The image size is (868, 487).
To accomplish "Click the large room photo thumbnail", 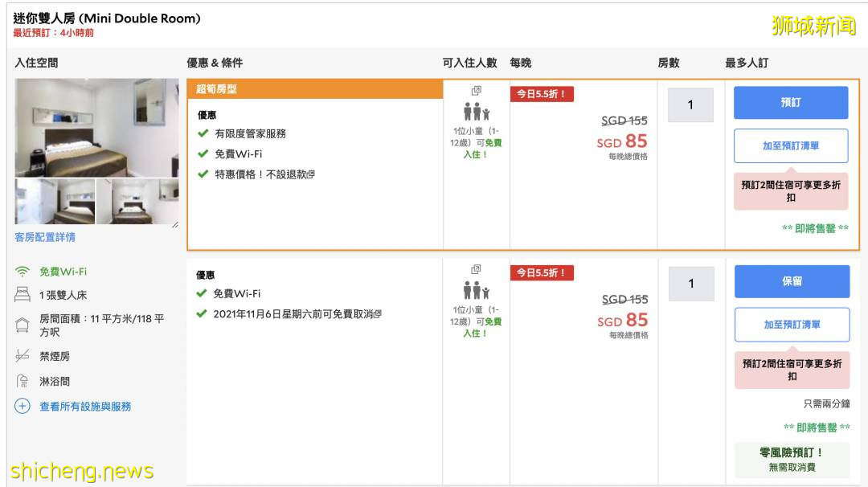I will [x=96, y=131].
